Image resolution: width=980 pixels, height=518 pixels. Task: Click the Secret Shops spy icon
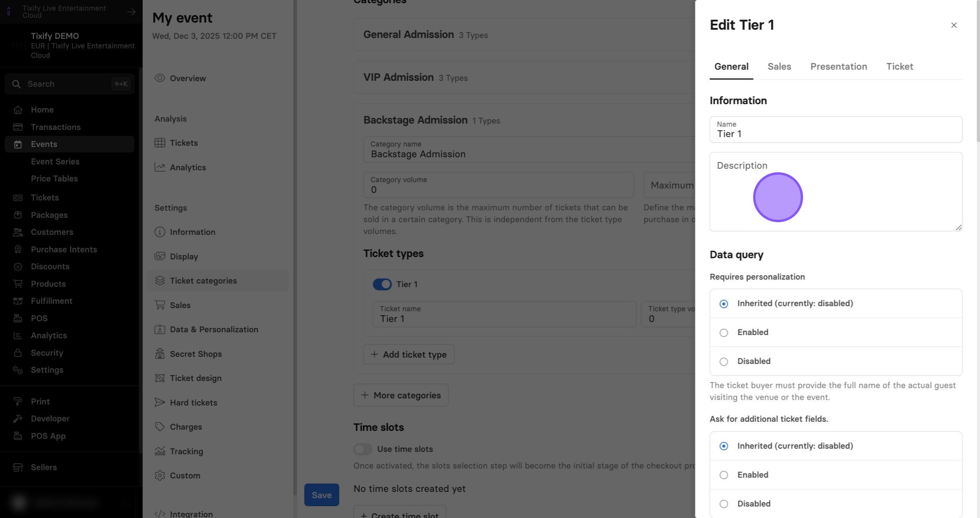point(160,354)
